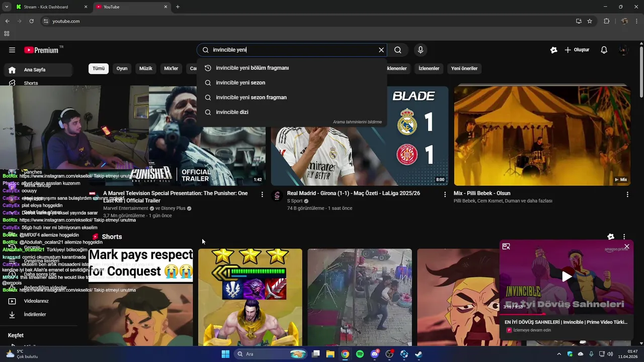Bookmark this page with the star

(590, 21)
